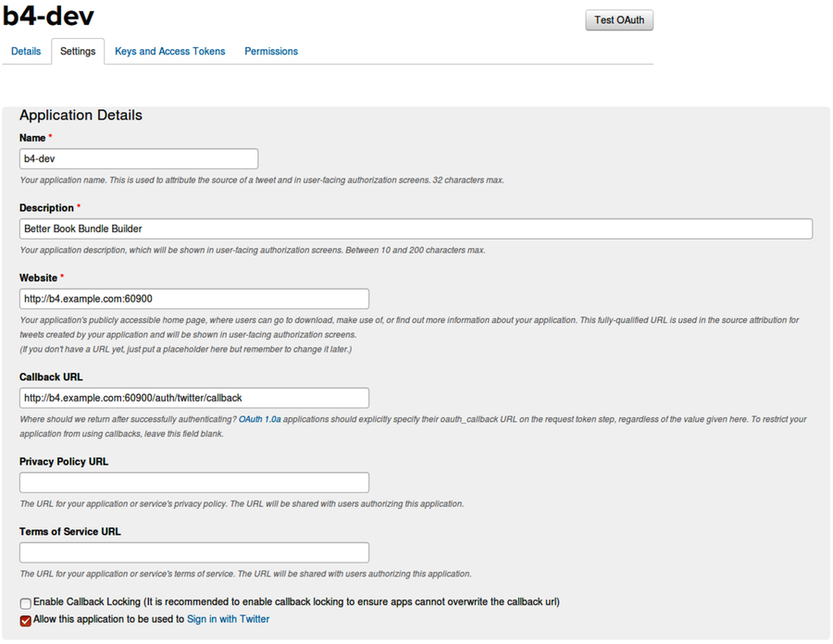Select the b4-dev name text in the Name field
Image resolution: width=833 pixels, height=644 pixels.
pyautogui.click(x=39, y=158)
